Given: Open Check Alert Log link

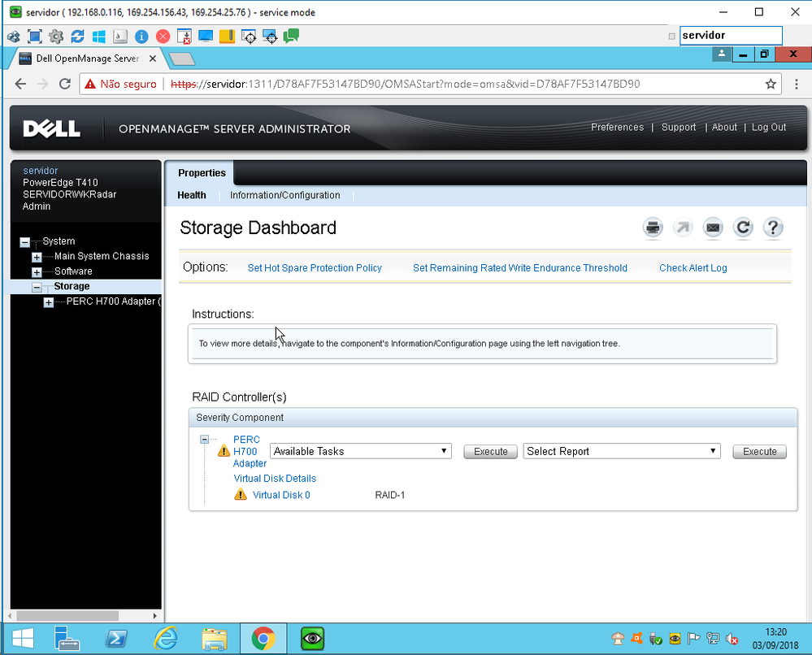Looking at the screenshot, I should pyautogui.click(x=693, y=267).
